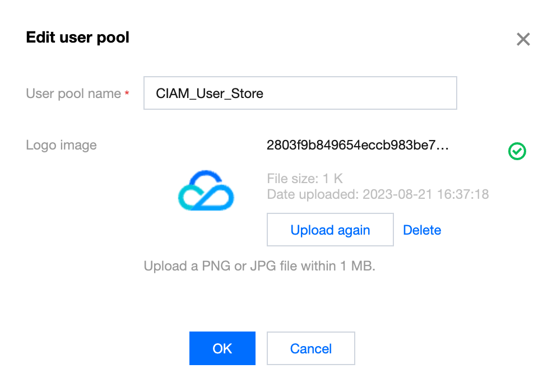Click the 2023-08-21 16:37:18 timestamp
The width and height of the screenshot is (557, 392).
[x=426, y=195]
